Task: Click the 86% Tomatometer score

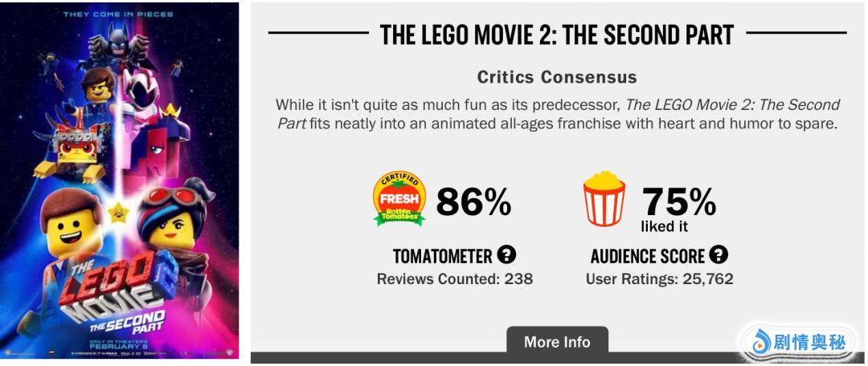Action: (x=473, y=202)
